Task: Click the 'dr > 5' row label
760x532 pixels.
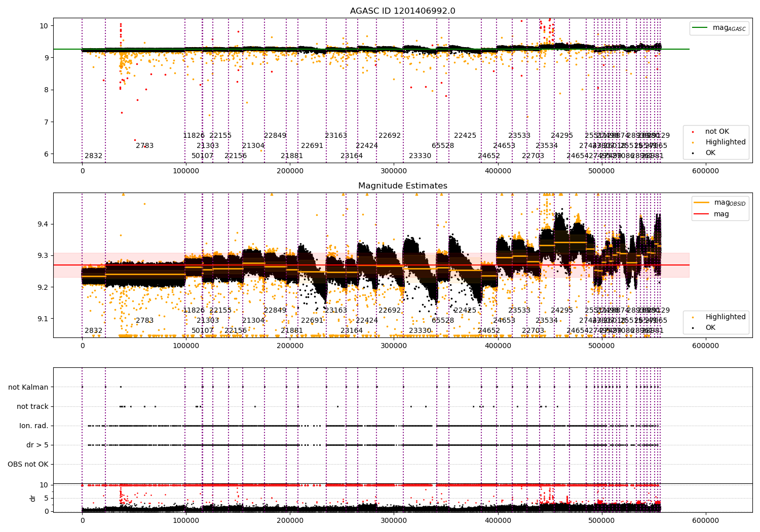Action: point(37,445)
